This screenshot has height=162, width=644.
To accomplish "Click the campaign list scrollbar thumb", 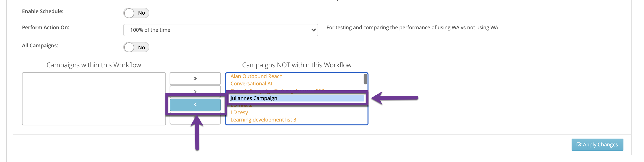I will [365, 79].
